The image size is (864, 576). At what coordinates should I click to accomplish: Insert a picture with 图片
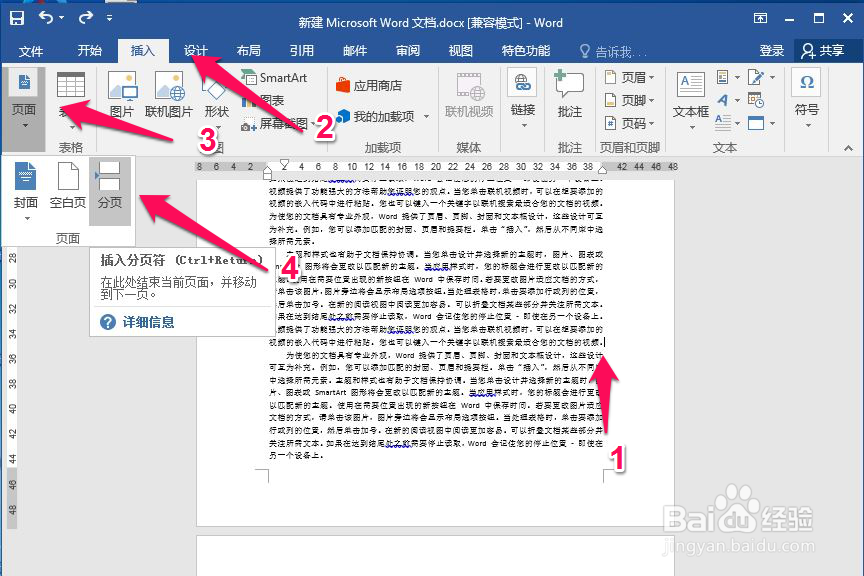point(122,95)
